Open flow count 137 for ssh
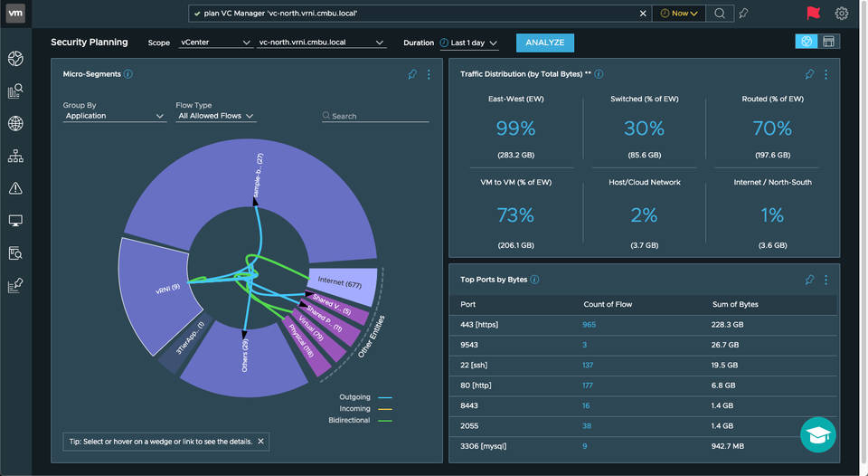This screenshot has height=476, width=868. point(588,366)
